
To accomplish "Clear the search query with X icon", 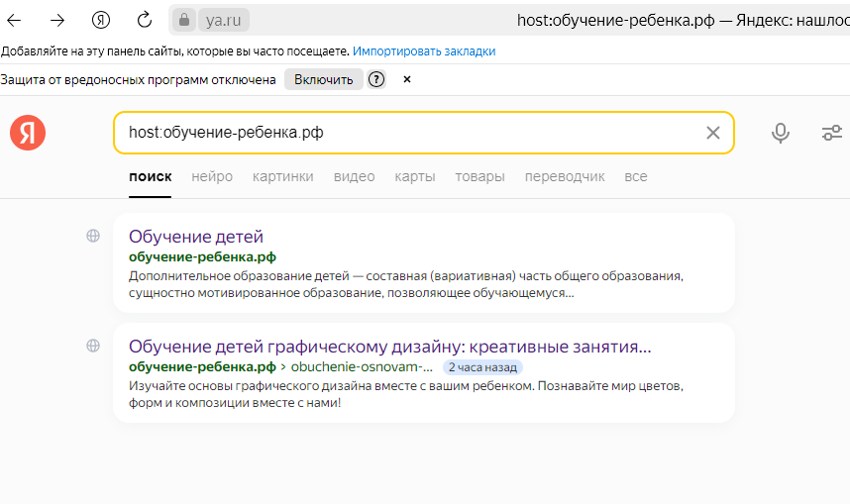I will coord(713,133).
